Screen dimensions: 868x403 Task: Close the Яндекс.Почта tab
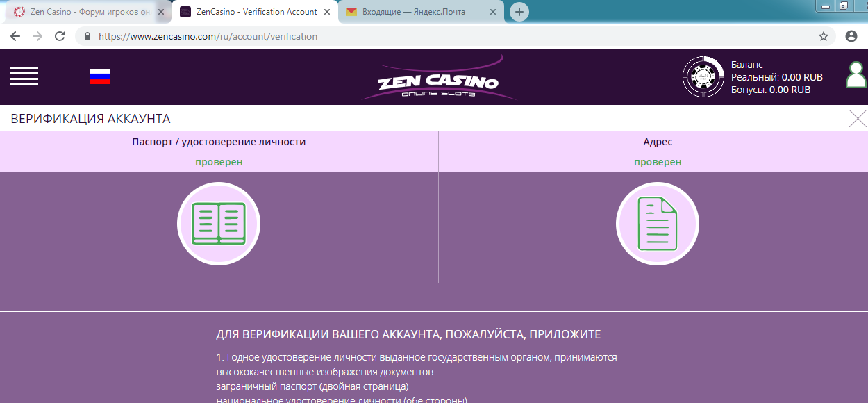click(x=494, y=12)
